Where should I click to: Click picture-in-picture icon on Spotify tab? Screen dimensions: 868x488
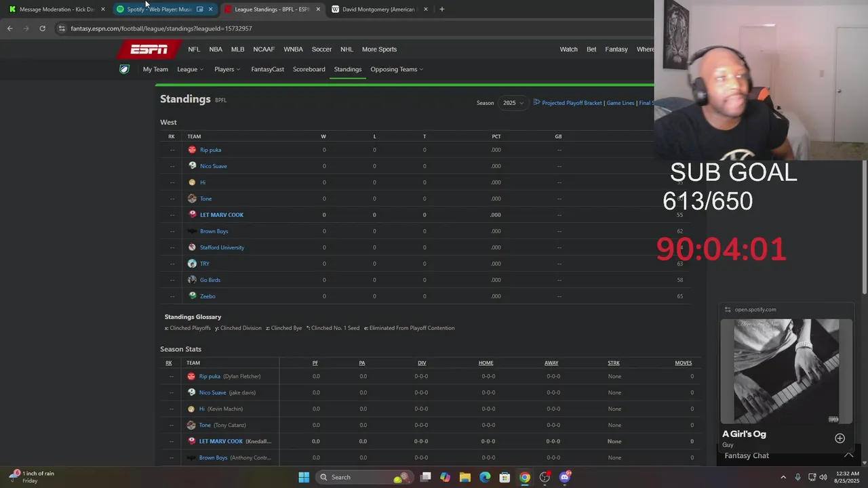pyautogui.click(x=199, y=9)
